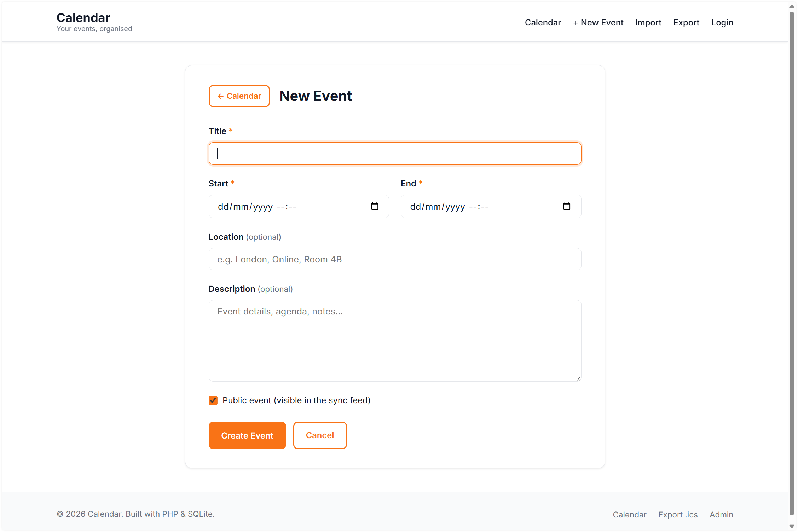Click inside the Description text area
The image size is (798, 532).
click(395, 341)
